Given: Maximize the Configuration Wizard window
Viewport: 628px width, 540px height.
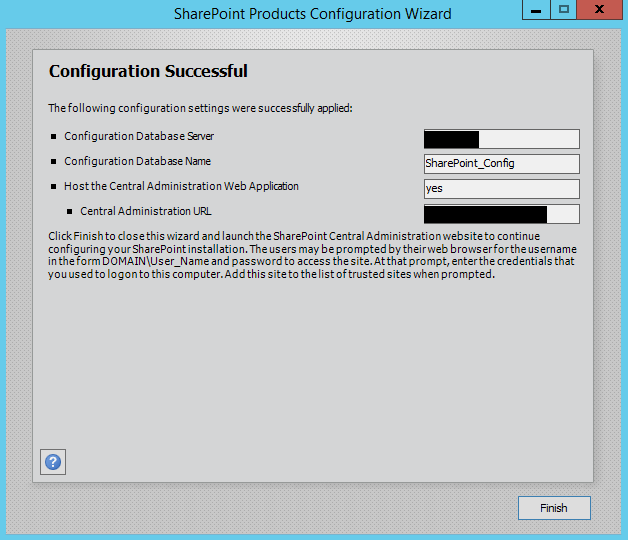Looking at the screenshot, I should click(564, 10).
